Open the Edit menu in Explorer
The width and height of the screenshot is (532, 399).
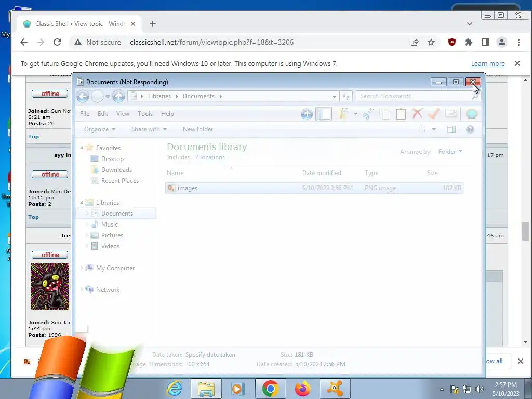click(103, 114)
